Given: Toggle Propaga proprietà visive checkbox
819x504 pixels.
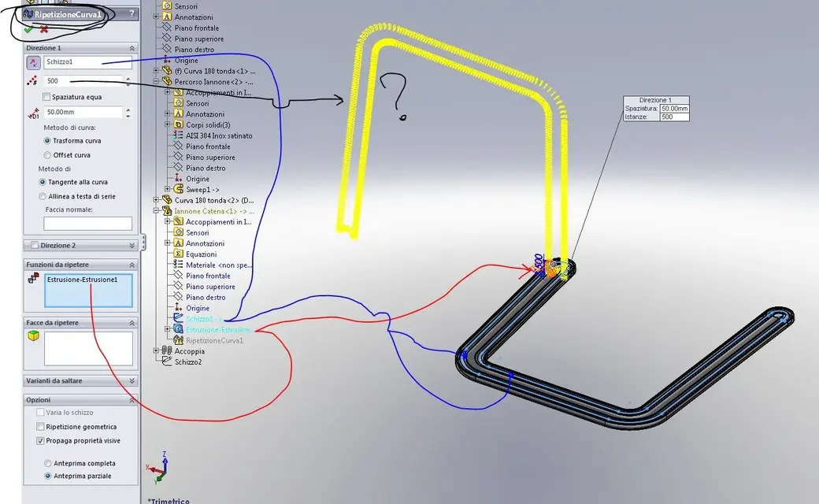Looking at the screenshot, I should coord(40,441).
